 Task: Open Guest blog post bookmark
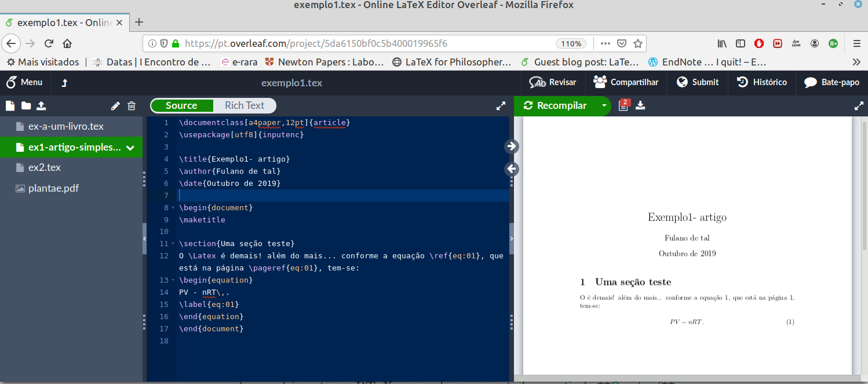point(580,62)
